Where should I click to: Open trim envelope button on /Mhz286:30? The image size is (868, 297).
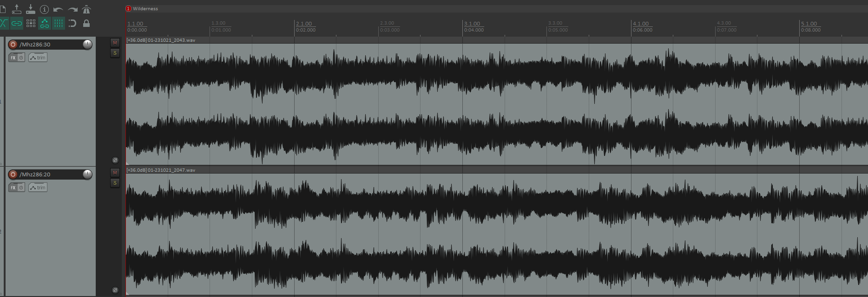38,58
